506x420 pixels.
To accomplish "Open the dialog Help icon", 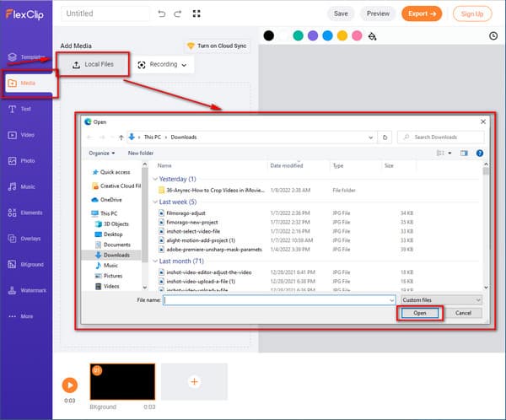I will coord(480,153).
